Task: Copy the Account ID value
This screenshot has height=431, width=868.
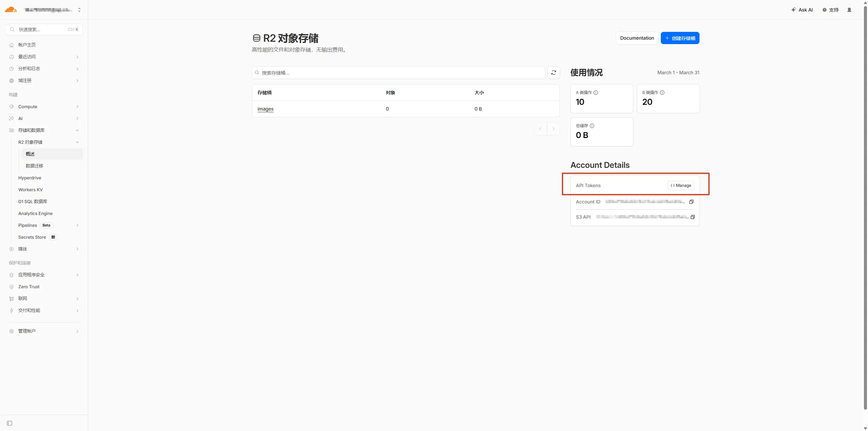Action: tap(691, 202)
